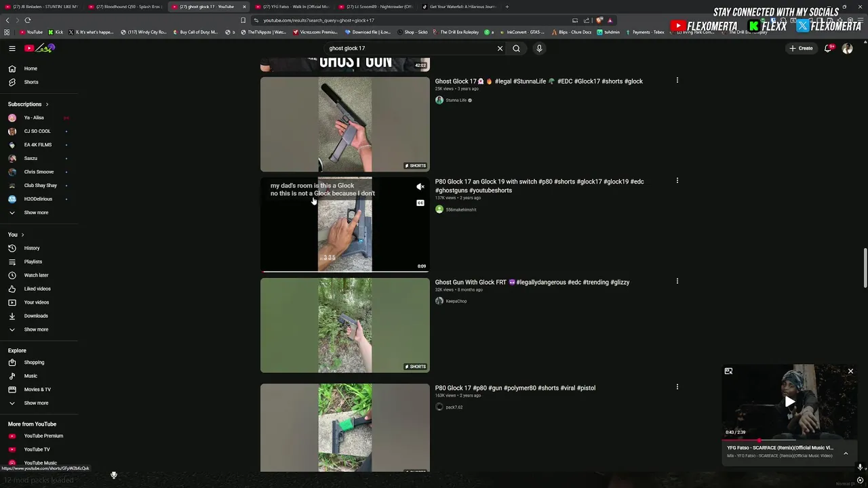868x488 pixels.
Task: Clear the search box with the X
Action: (x=500, y=48)
